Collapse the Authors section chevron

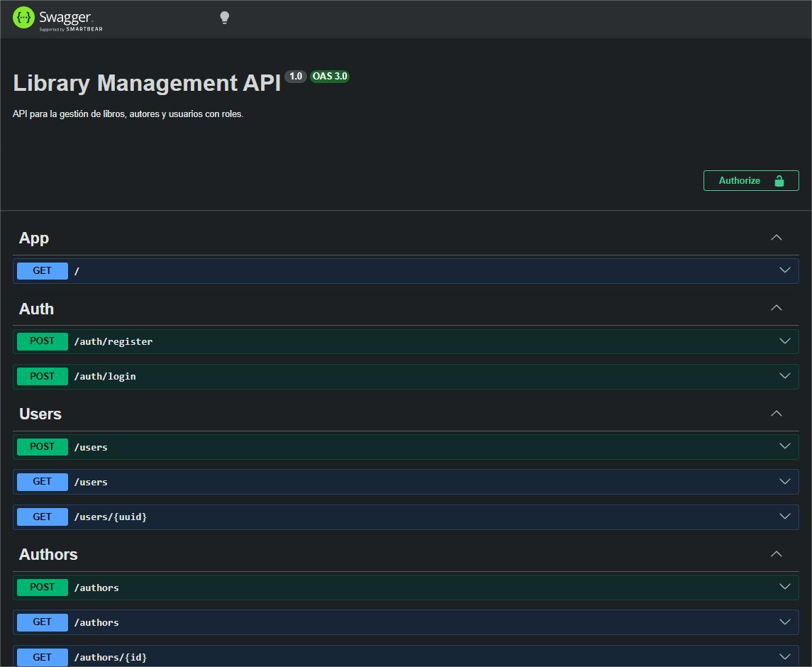coord(776,554)
